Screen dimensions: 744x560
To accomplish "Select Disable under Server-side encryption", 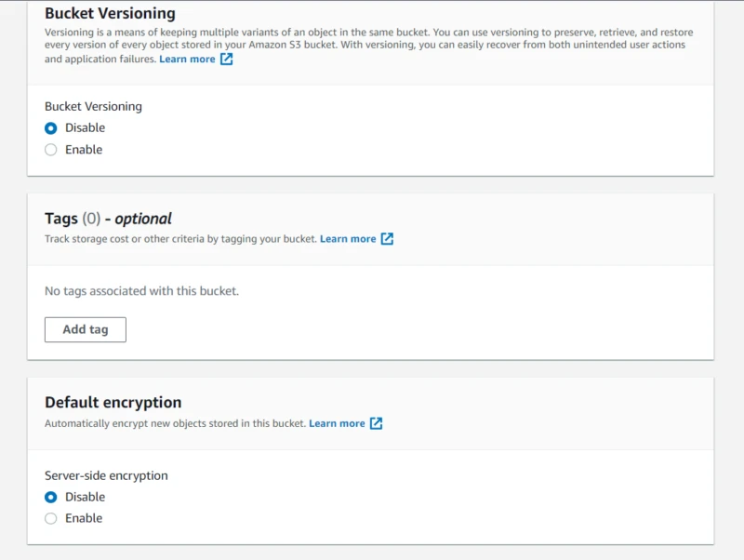I will pyautogui.click(x=51, y=497).
